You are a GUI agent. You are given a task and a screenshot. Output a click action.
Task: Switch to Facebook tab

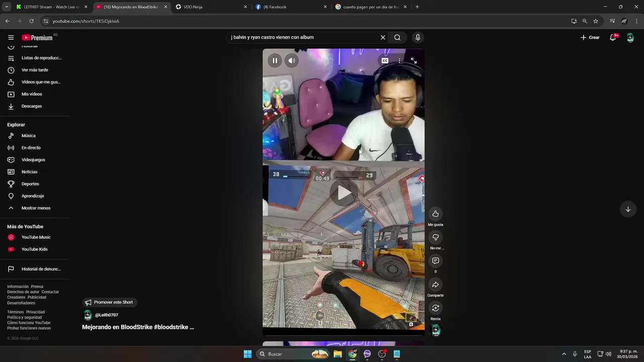tap(291, 7)
